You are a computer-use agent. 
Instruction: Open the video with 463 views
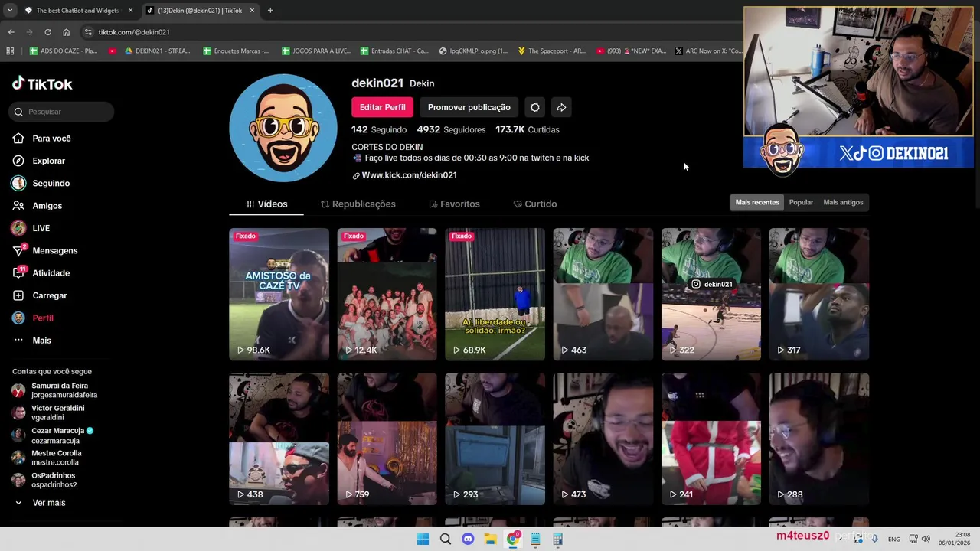click(603, 294)
